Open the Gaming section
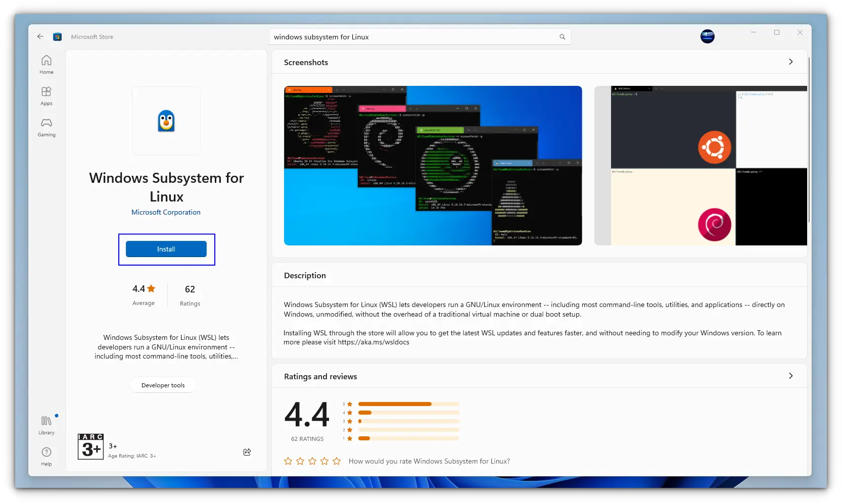 pos(46,127)
